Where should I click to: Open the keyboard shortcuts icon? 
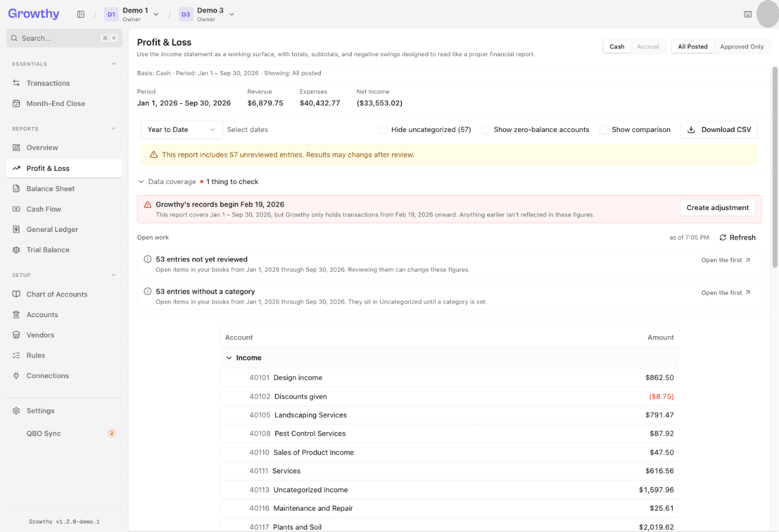pyautogui.click(x=748, y=14)
